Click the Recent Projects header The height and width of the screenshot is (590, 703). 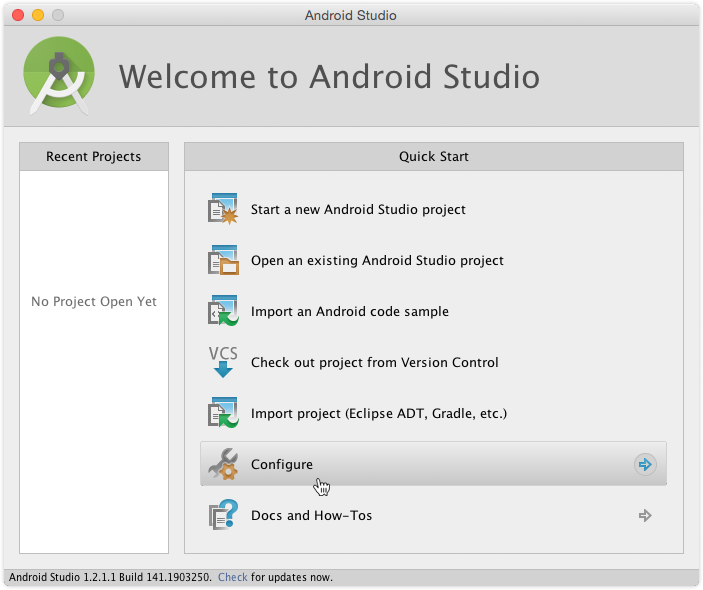pyautogui.click(x=94, y=156)
